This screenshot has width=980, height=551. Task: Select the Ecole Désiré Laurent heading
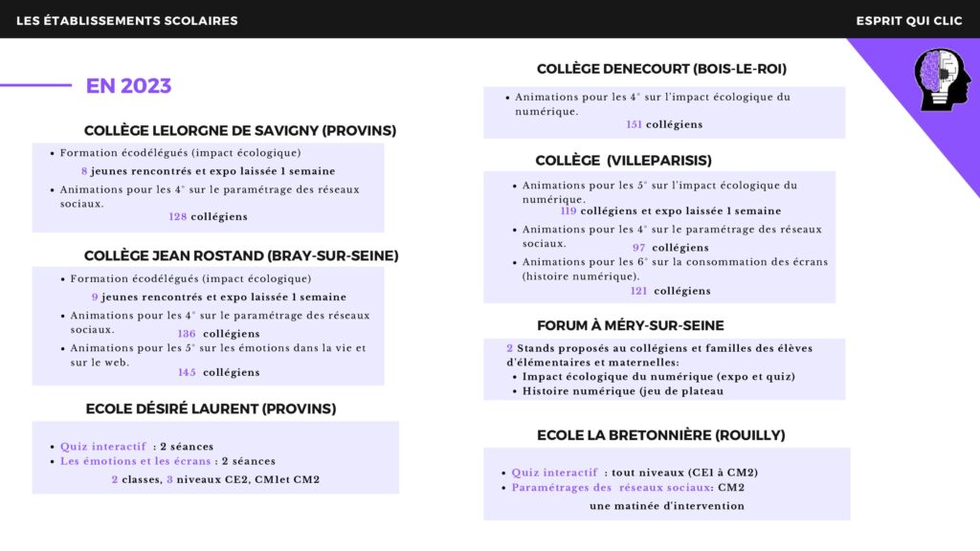click(211, 408)
